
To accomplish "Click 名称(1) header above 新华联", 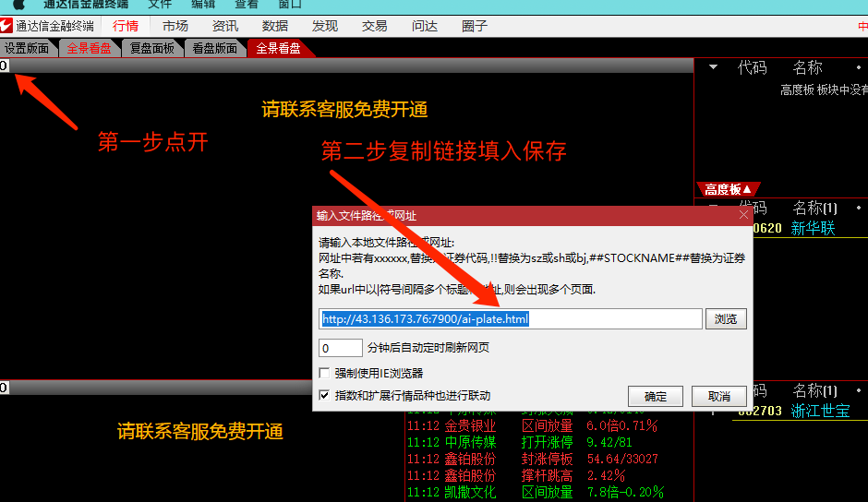I will pyautogui.click(x=814, y=209).
